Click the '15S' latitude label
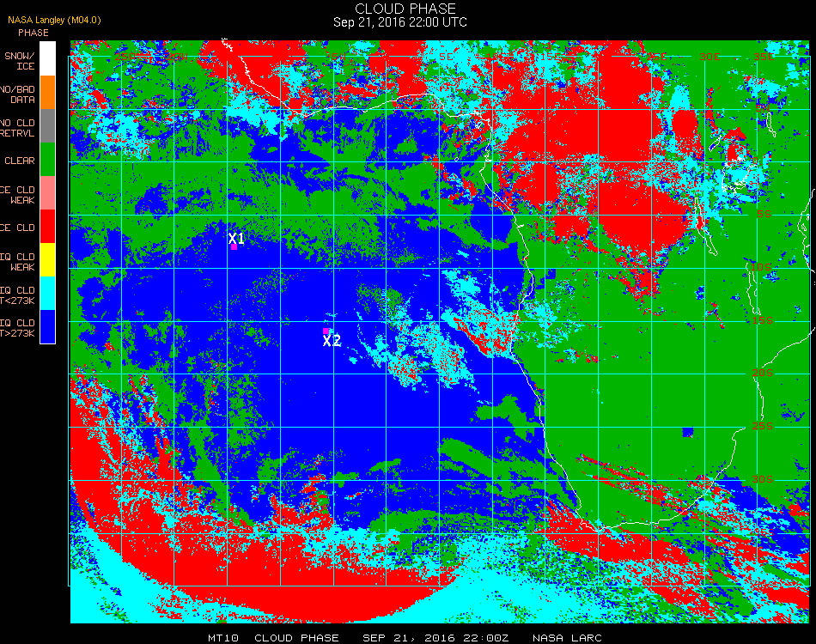 763,320
